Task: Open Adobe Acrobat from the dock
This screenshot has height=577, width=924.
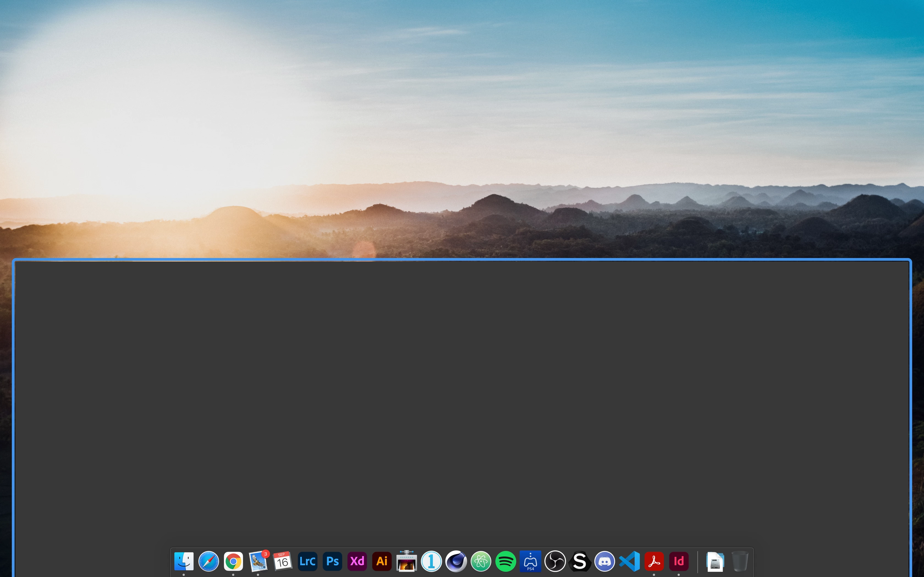Action: pyautogui.click(x=654, y=561)
